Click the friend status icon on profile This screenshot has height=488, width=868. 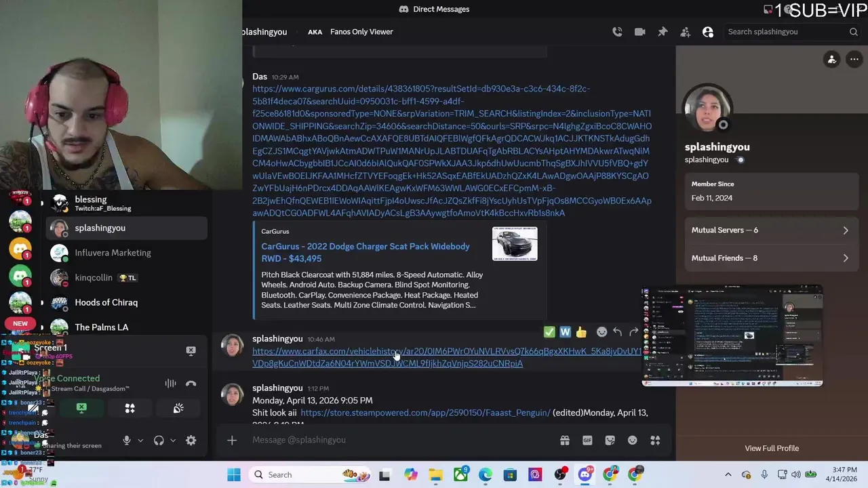click(x=831, y=60)
